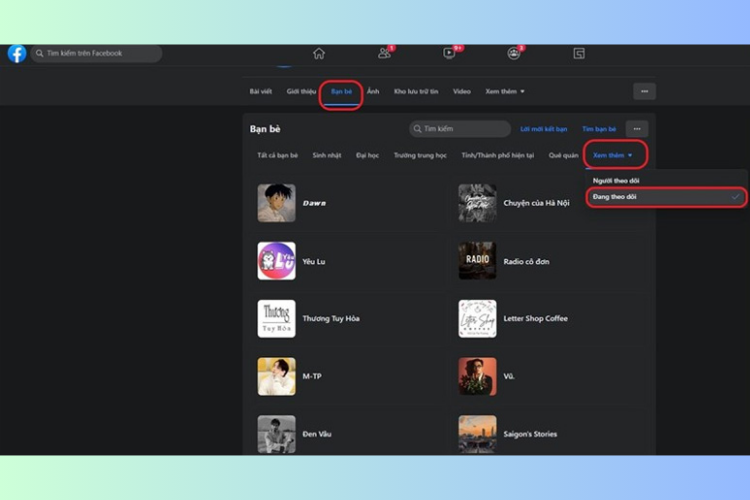The width and height of the screenshot is (750, 500).
Task: Focus the 'Tìm kiếm trên Facebook' search box
Action: pyautogui.click(x=96, y=54)
